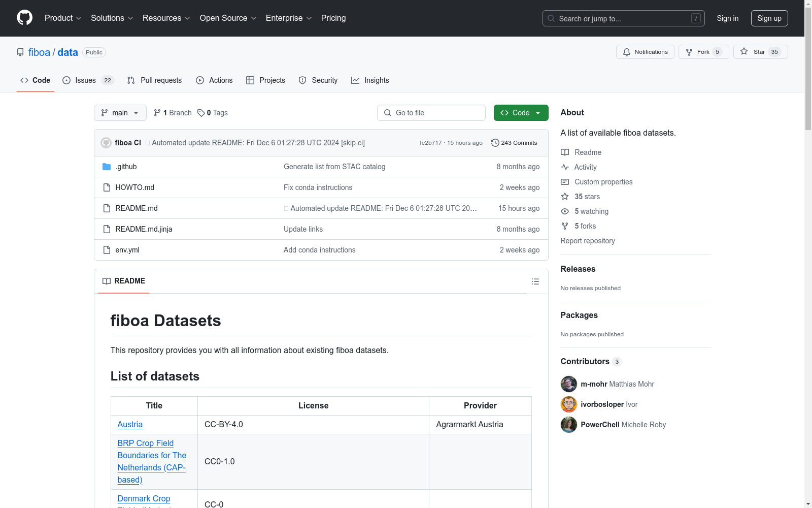Image resolution: width=812 pixels, height=508 pixels.
Task: Star the repository
Action: (760, 52)
